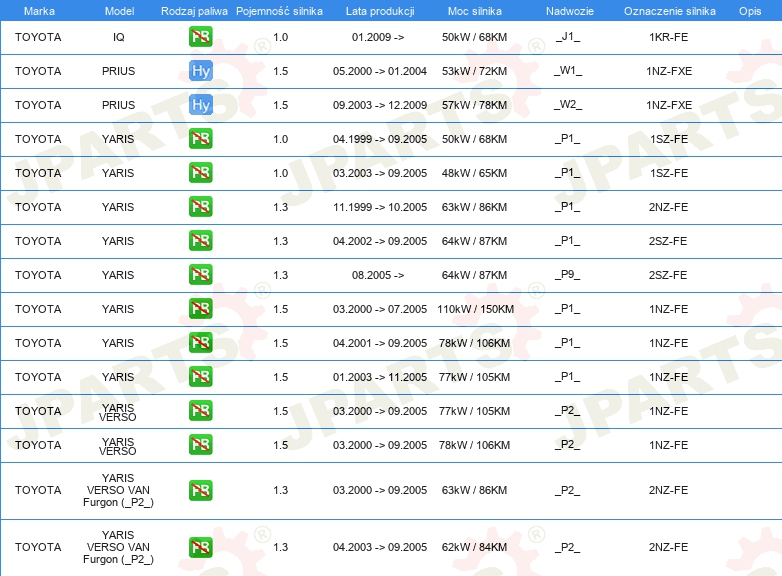Click the 03.2000 -> 07.2005 date cell

click(x=380, y=309)
